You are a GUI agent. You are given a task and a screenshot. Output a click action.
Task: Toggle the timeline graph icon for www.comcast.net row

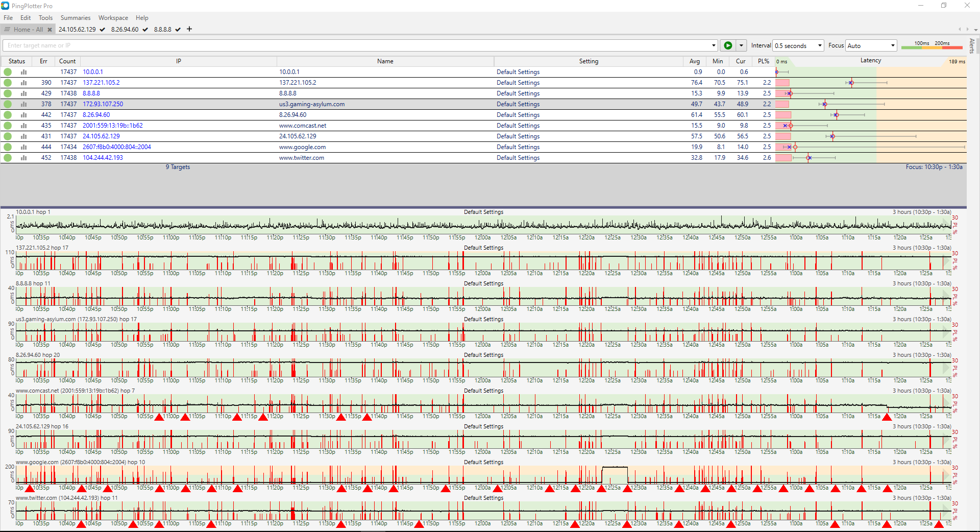click(x=23, y=126)
